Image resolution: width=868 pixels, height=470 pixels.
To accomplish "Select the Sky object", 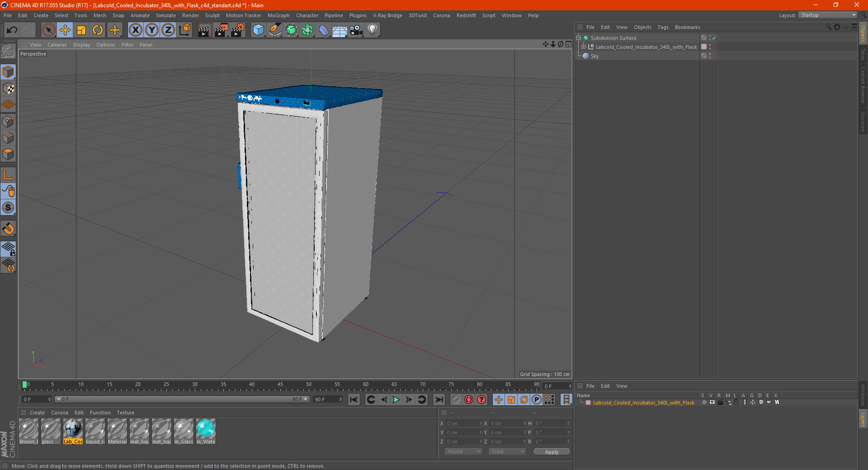I will click(594, 56).
